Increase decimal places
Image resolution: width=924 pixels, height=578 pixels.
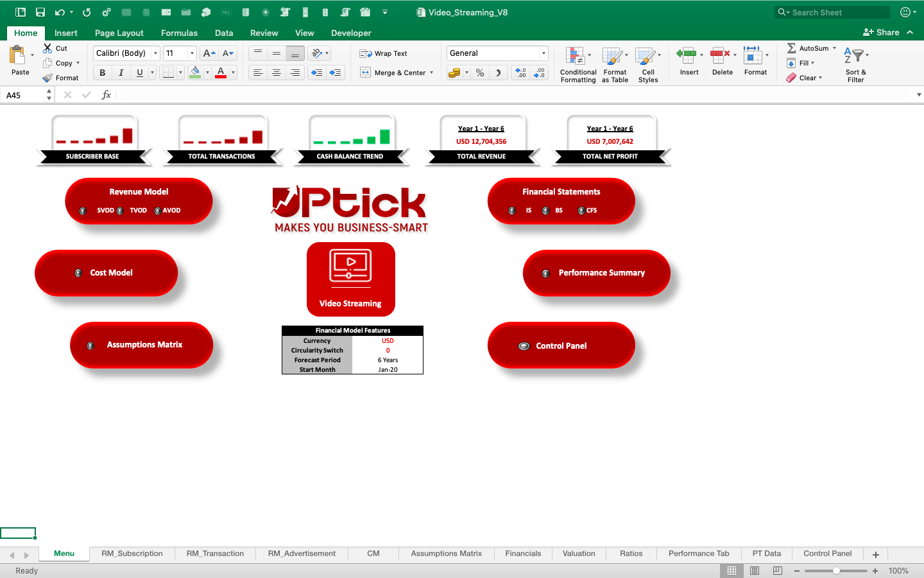pyautogui.click(x=520, y=73)
